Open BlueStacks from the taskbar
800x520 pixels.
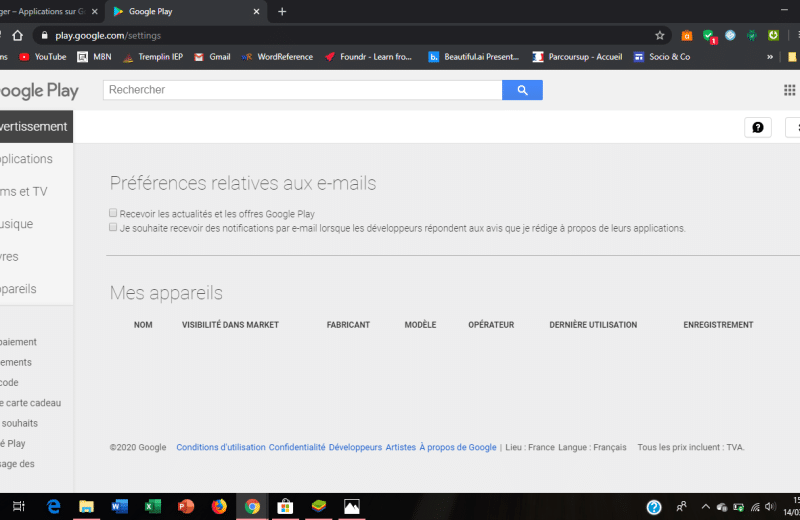pos(318,506)
